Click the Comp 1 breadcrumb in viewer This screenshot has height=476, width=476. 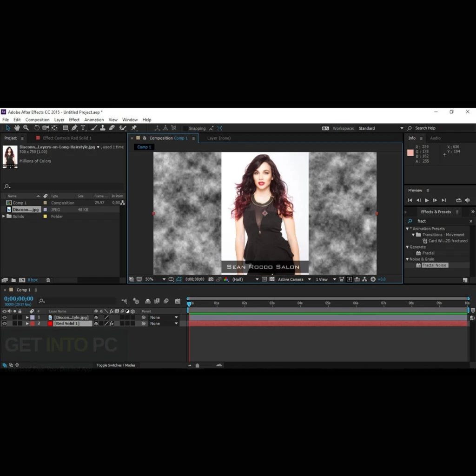(x=144, y=147)
